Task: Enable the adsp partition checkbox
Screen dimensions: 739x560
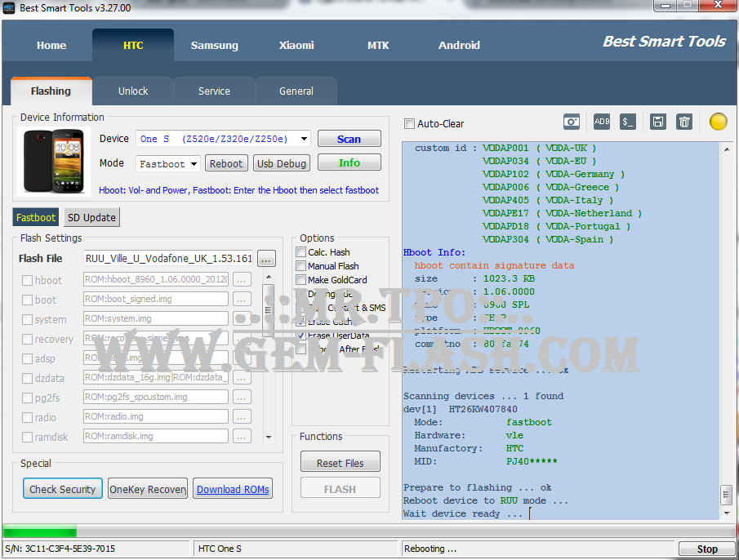Action: click(27, 359)
